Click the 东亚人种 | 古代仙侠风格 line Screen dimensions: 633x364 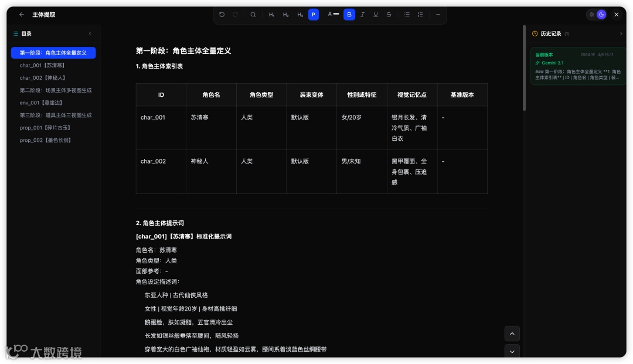(x=176, y=295)
